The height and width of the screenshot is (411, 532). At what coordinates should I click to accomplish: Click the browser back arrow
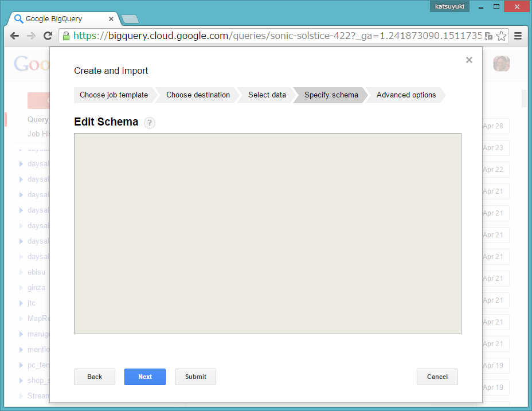[x=14, y=36]
